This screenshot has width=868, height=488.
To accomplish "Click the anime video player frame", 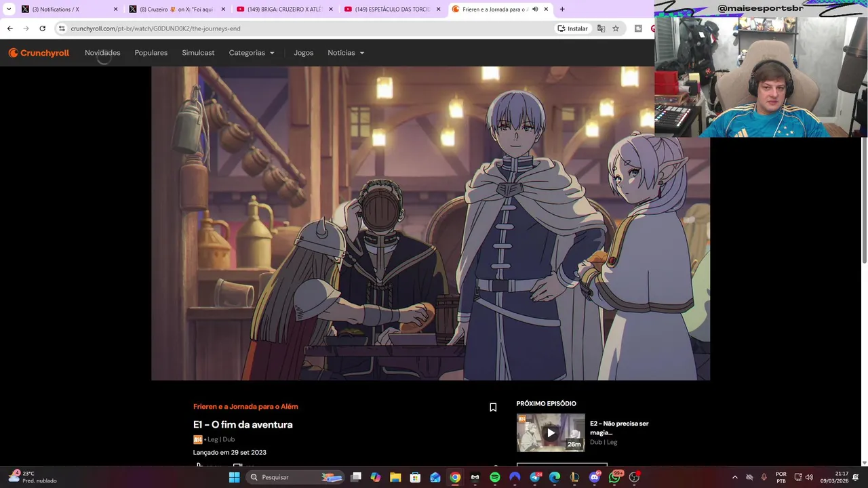I will [x=431, y=224].
